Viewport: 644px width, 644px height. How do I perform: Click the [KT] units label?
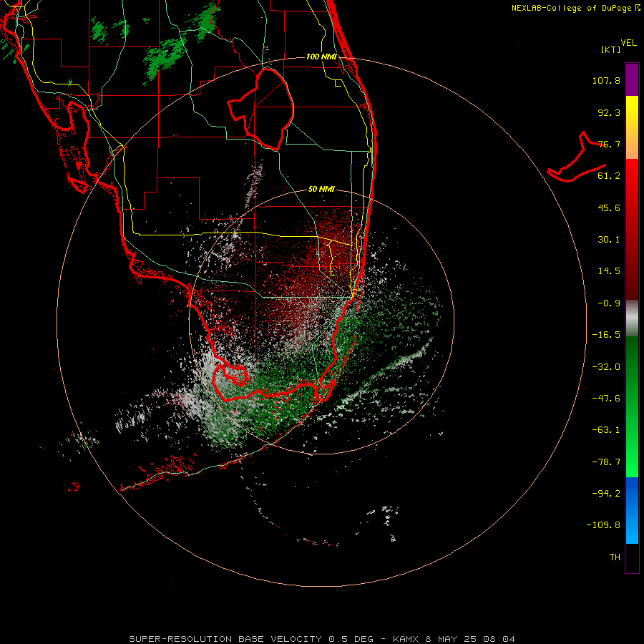(611, 49)
